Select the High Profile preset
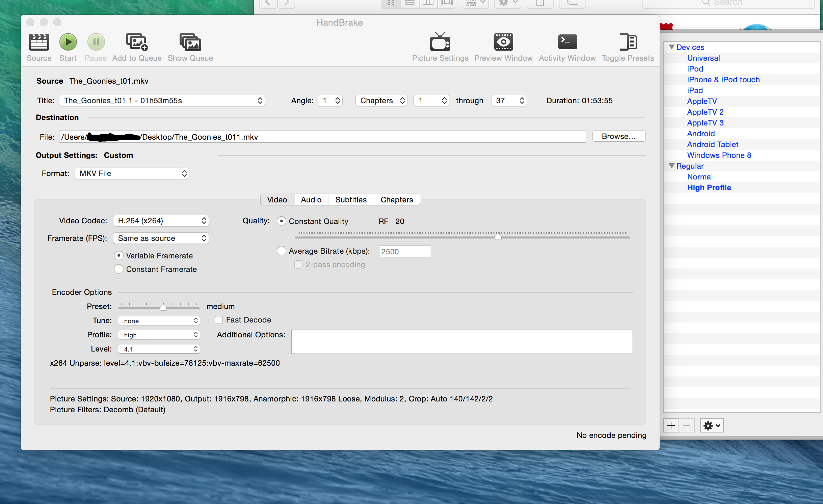This screenshot has height=504, width=823. coord(709,188)
